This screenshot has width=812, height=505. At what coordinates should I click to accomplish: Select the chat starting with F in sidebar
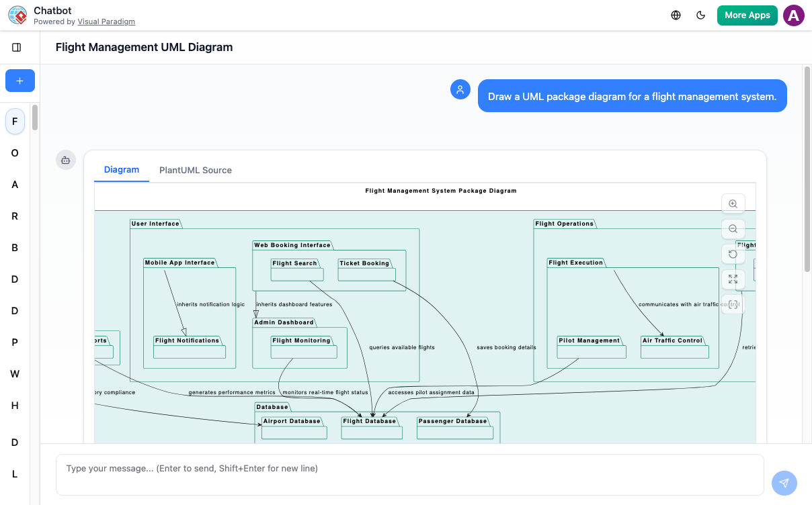coord(15,121)
